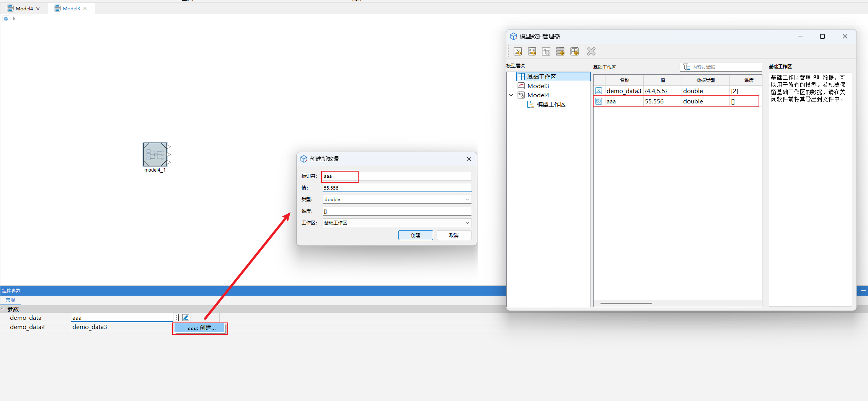Select 模型工作区 under Model4

coord(551,105)
